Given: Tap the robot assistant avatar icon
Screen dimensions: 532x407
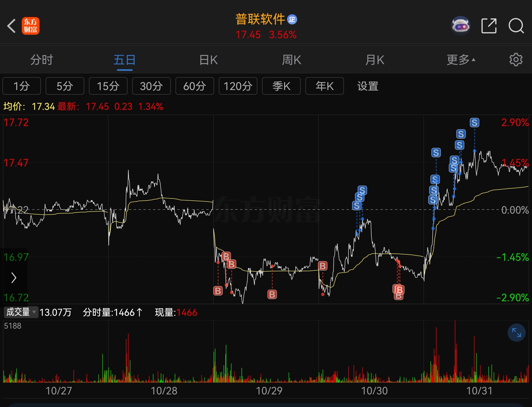Looking at the screenshot, I should [x=461, y=26].
